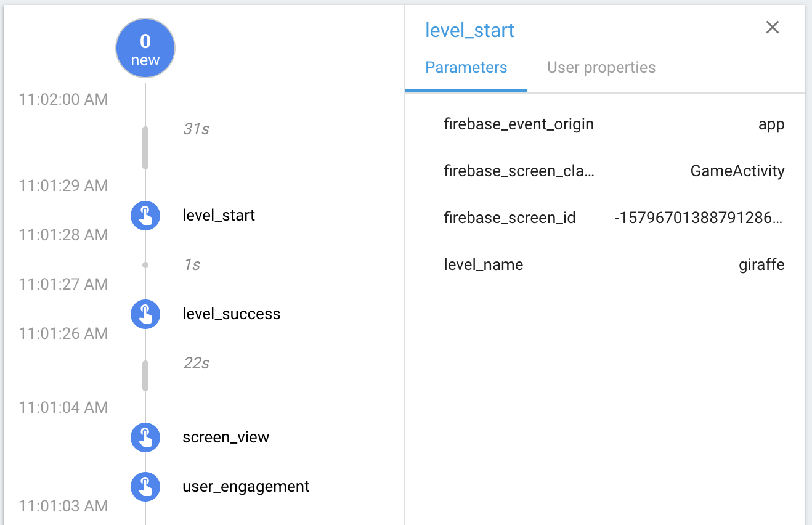Click the GameActivity screen class value
Screen dimensions: 812x525
coord(737,171)
